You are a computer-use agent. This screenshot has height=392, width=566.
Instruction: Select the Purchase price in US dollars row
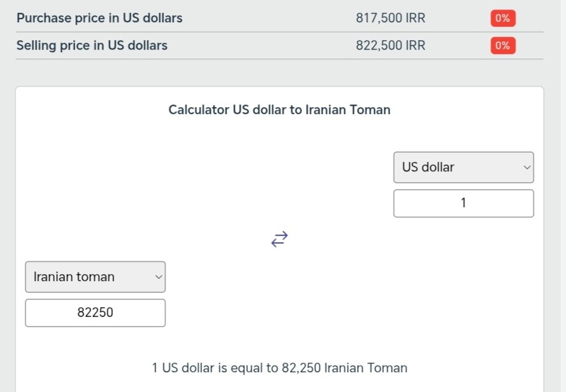pos(99,18)
